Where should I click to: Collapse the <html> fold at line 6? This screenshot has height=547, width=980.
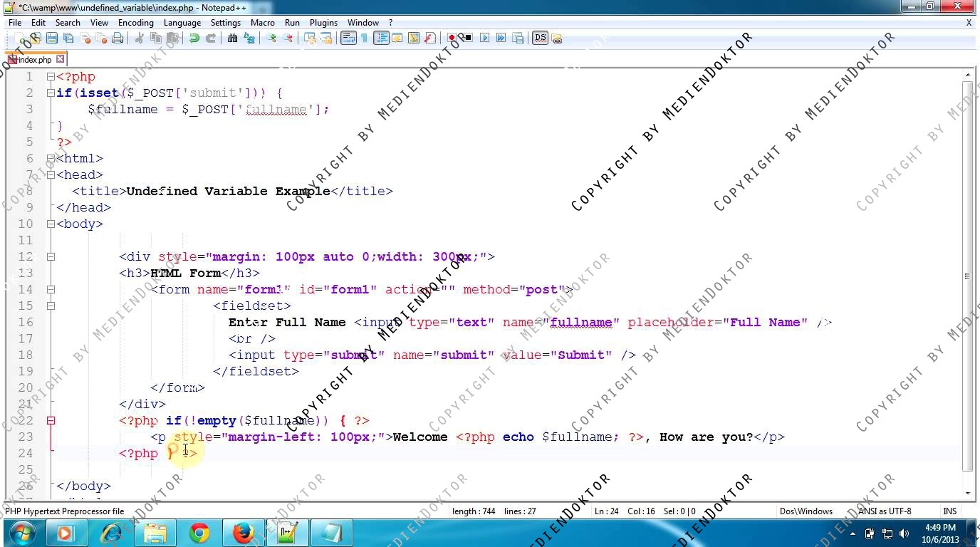pyautogui.click(x=51, y=158)
